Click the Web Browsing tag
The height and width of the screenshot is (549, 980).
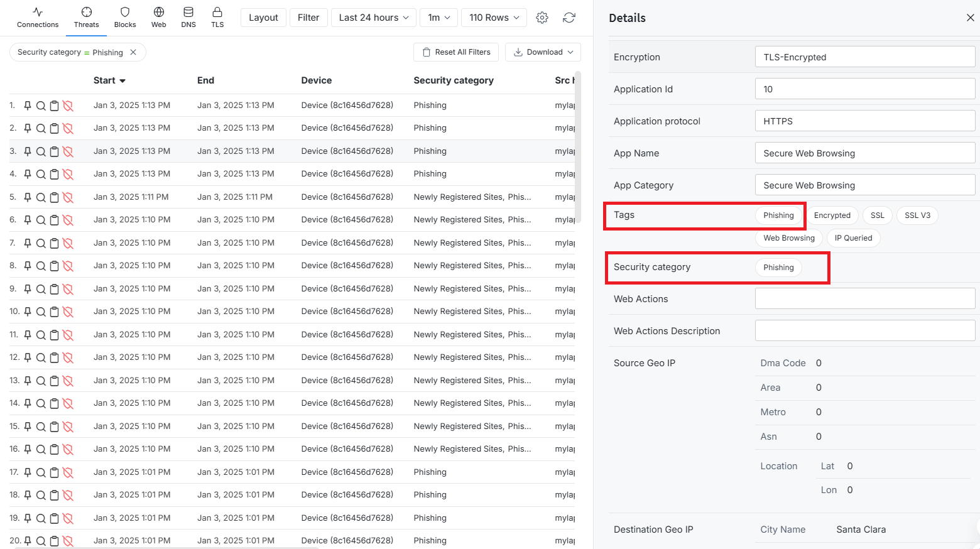(x=789, y=238)
